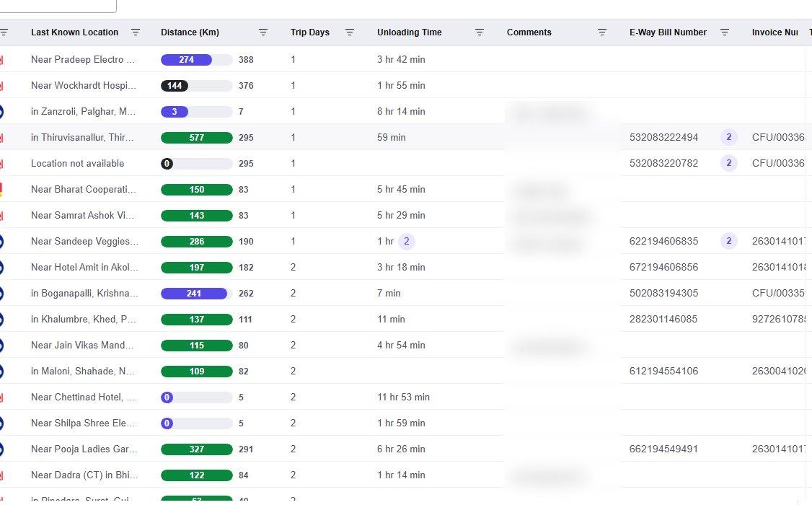
Task: Select 'Near Pooja Ladies Gar...' location cell
Action: coord(84,449)
